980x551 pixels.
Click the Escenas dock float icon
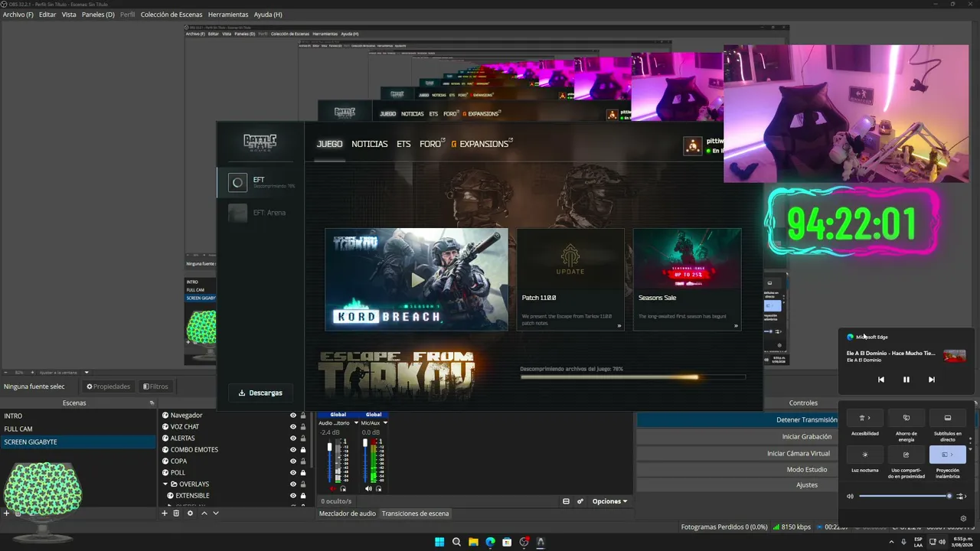pyautogui.click(x=152, y=403)
